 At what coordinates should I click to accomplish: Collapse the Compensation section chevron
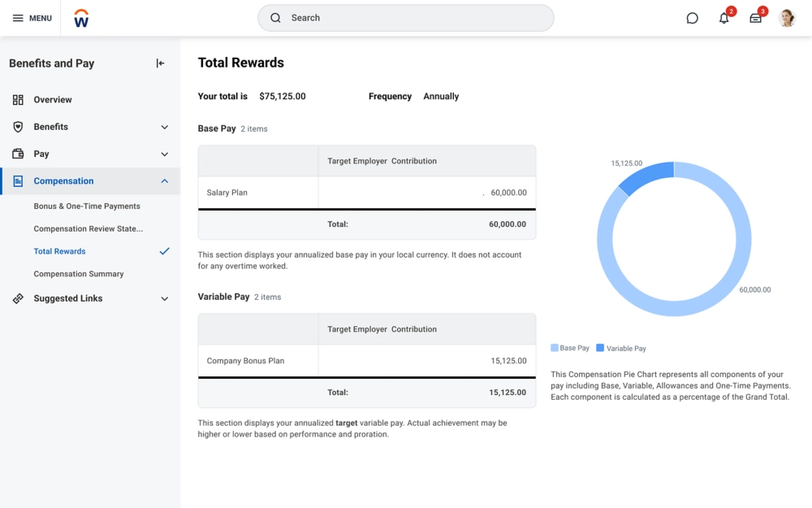pyautogui.click(x=164, y=181)
